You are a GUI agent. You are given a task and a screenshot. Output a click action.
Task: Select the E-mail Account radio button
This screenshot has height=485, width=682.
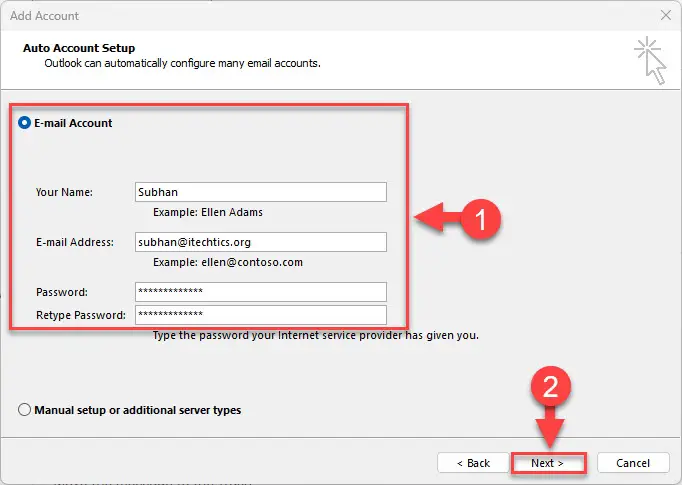tap(24, 123)
